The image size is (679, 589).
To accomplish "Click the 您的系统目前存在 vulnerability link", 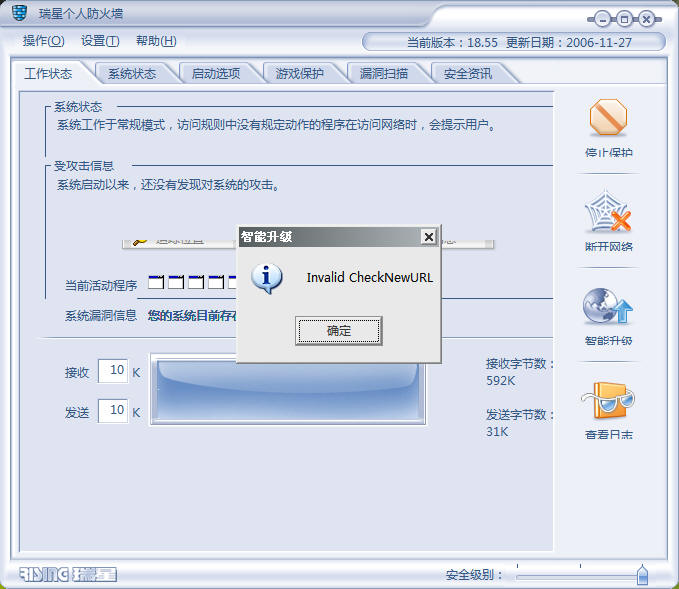I will tap(192, 316).
